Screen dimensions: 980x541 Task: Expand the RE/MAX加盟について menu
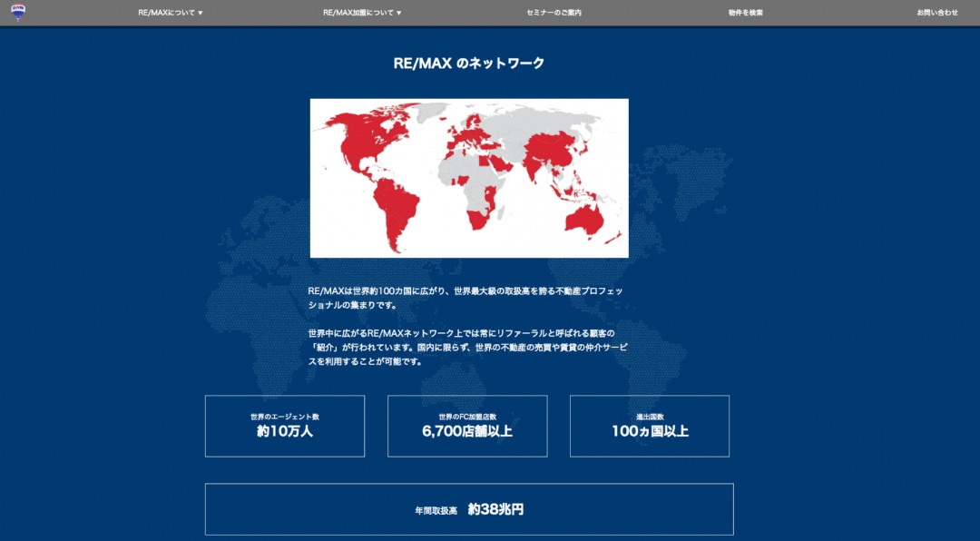pos(362,13)
